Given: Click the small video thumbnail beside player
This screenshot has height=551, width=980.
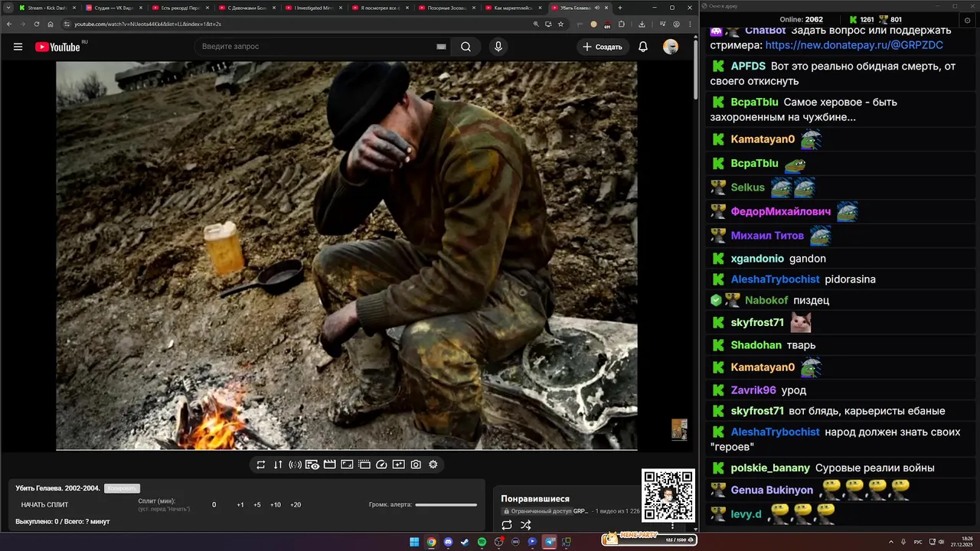Looking at the screenshot, I should point(679,429).
